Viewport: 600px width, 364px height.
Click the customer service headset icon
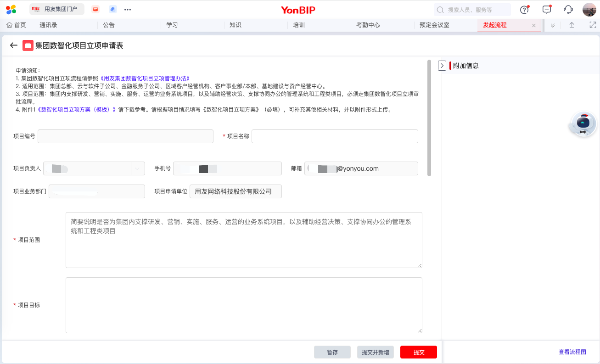point(568,10)
